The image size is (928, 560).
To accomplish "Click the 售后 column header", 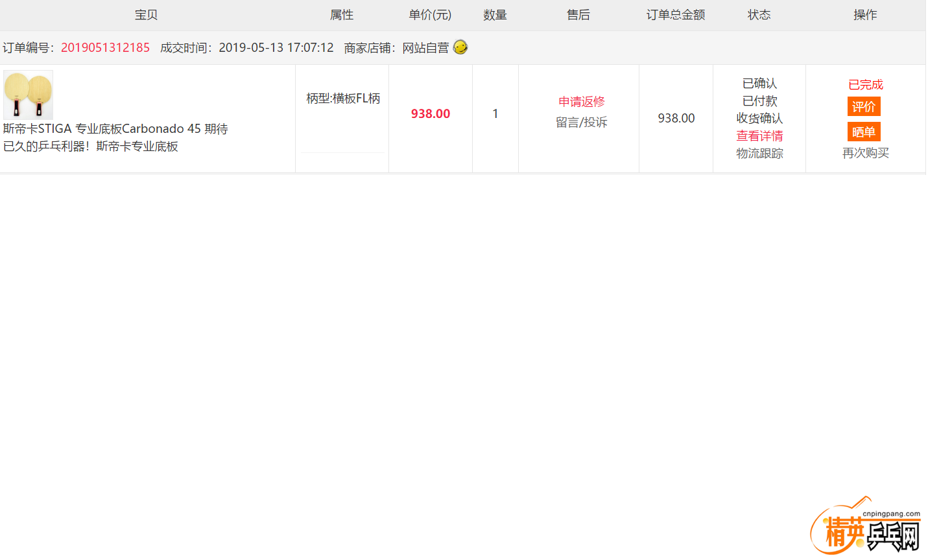I will pos(578,14).
